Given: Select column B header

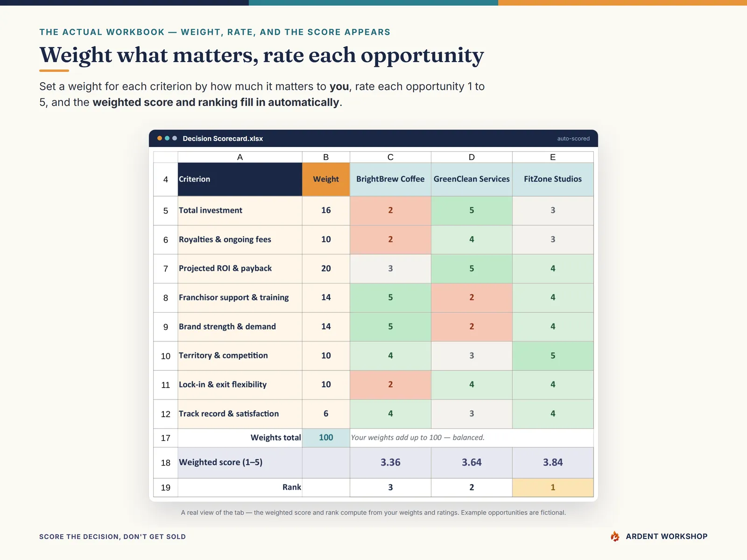Looking at the screenshot, I should click(x=326, y=157).
